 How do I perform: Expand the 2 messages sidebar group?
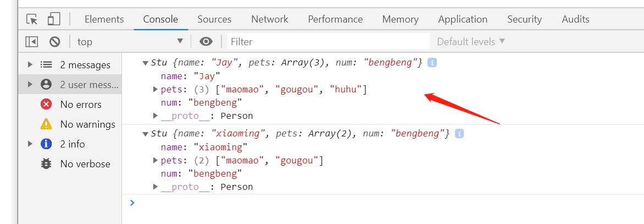pos(30,65)
